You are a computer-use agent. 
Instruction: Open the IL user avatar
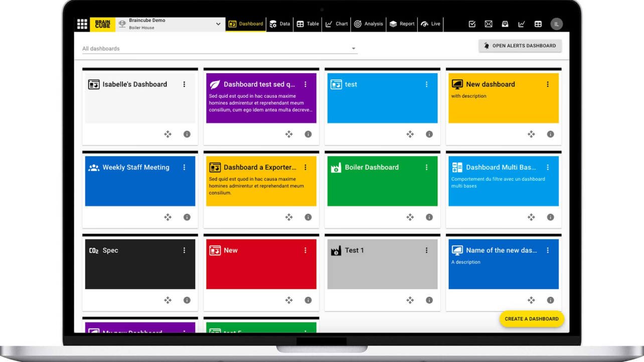point(556,24)
